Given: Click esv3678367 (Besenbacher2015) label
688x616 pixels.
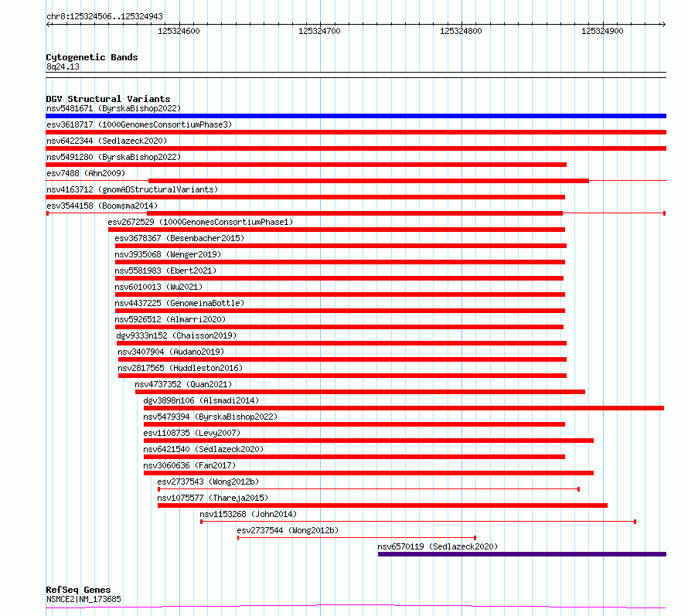Looking at the screenshot, I should click(179, 238).
